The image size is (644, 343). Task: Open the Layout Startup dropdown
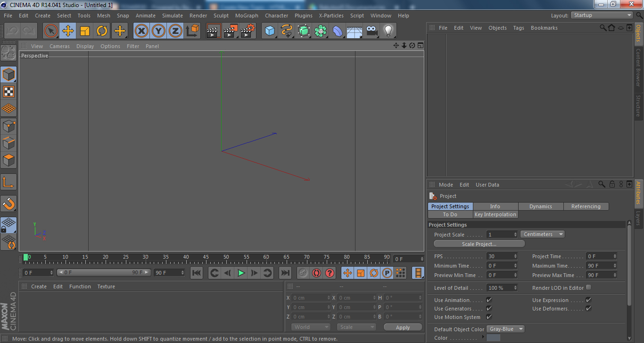pyautogui.click(x=602, y=15)
